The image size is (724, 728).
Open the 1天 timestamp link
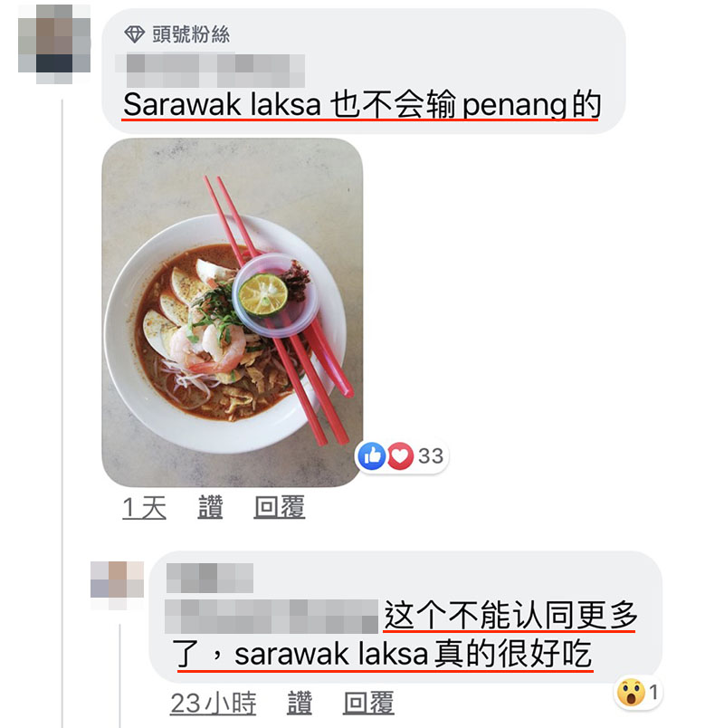pos(144,507)
